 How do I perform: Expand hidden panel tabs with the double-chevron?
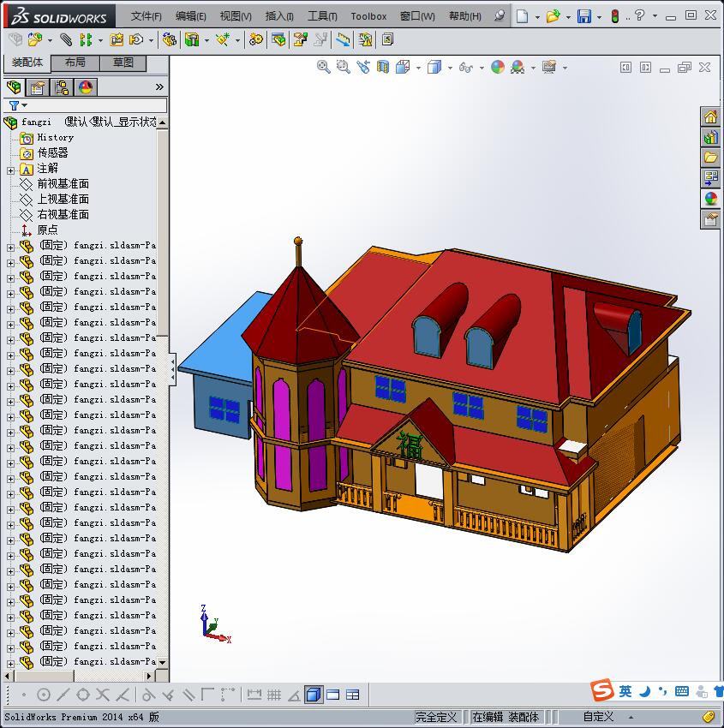tap(159, 87)
